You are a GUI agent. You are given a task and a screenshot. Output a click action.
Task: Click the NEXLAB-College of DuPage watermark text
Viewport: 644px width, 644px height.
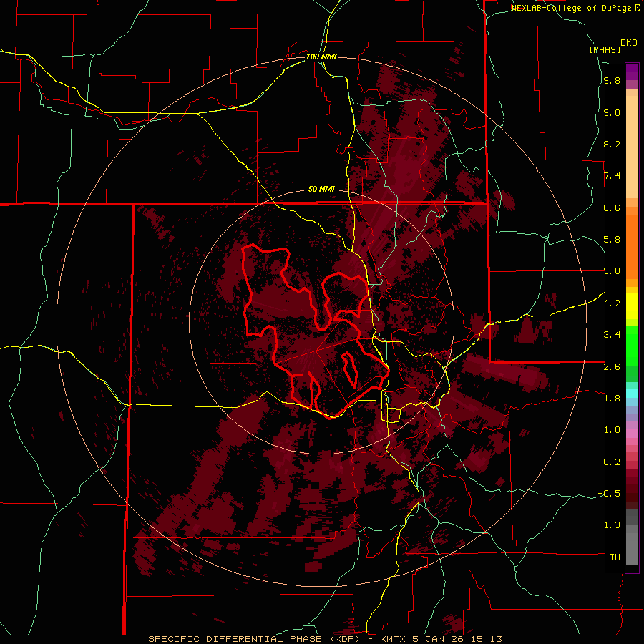pyautogui.click(x=575, y=8)
